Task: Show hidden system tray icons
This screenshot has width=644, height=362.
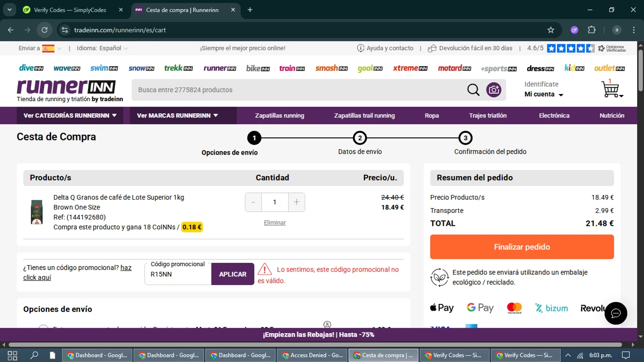Action: (x=568, y=355)
